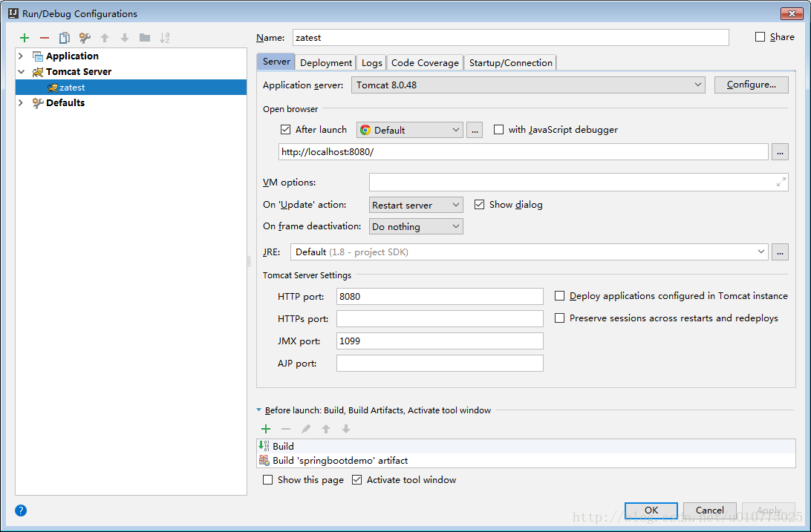Select the Tomcat Server tree node
Viewport: 811px width, 532px height.
pos(79,72)
